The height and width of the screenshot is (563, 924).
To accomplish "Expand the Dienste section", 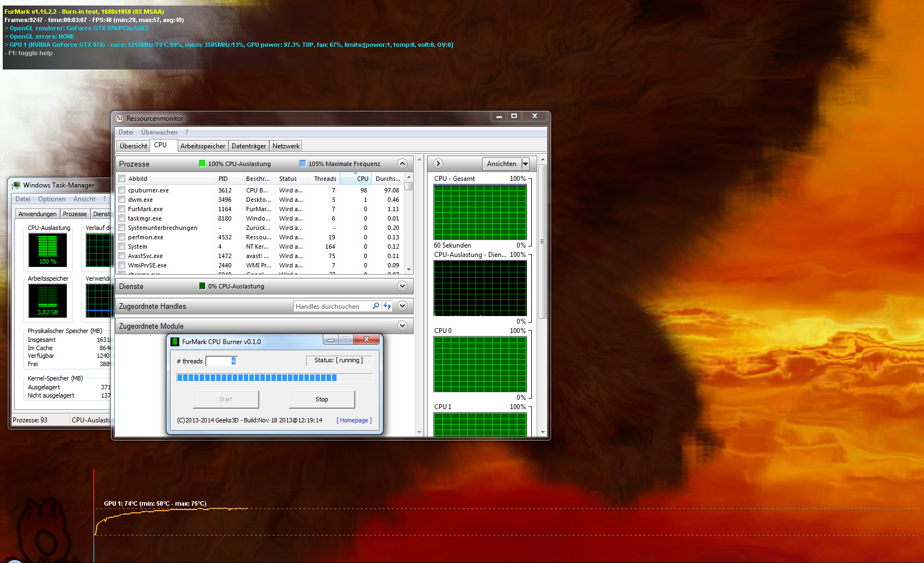I will [402, 286].
